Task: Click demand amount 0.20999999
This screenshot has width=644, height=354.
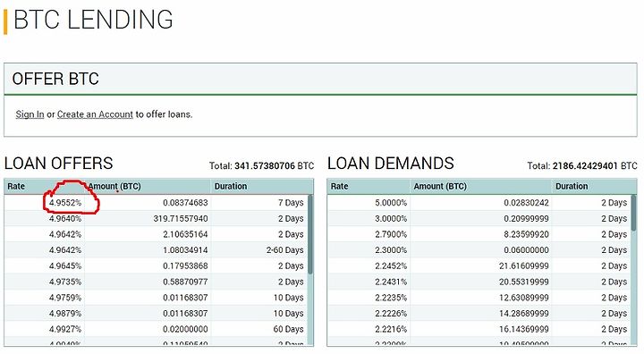Action: 526,218
